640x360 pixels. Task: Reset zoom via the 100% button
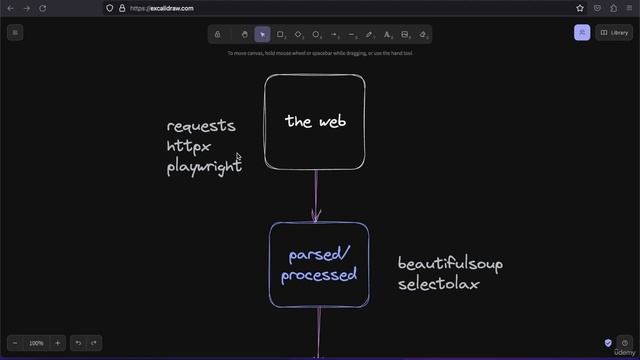coord(36,343)
